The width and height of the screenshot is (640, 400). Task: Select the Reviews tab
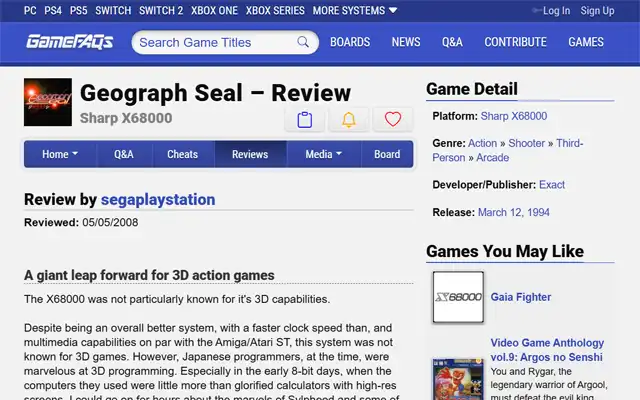pos(250,154)
